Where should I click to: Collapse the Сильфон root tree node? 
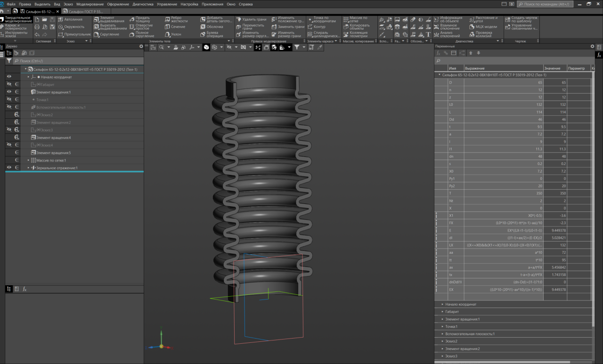pyautogui.click(x=25, y=69)
